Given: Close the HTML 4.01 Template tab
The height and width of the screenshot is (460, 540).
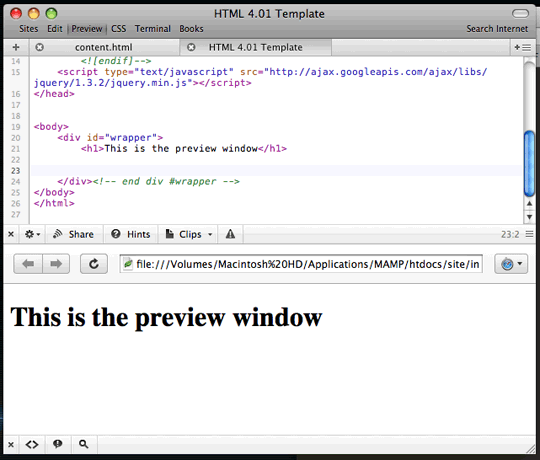Looking at the screenshot, I should click(191, 47).
